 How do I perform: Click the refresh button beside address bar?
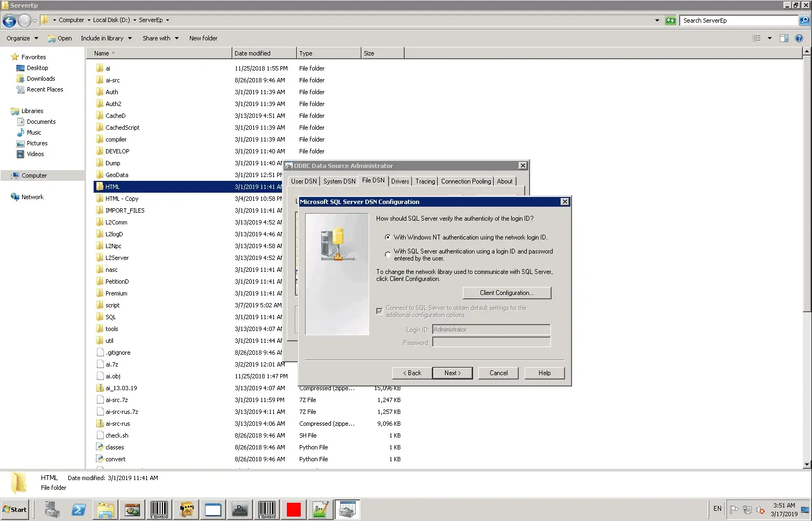[670, 20]
